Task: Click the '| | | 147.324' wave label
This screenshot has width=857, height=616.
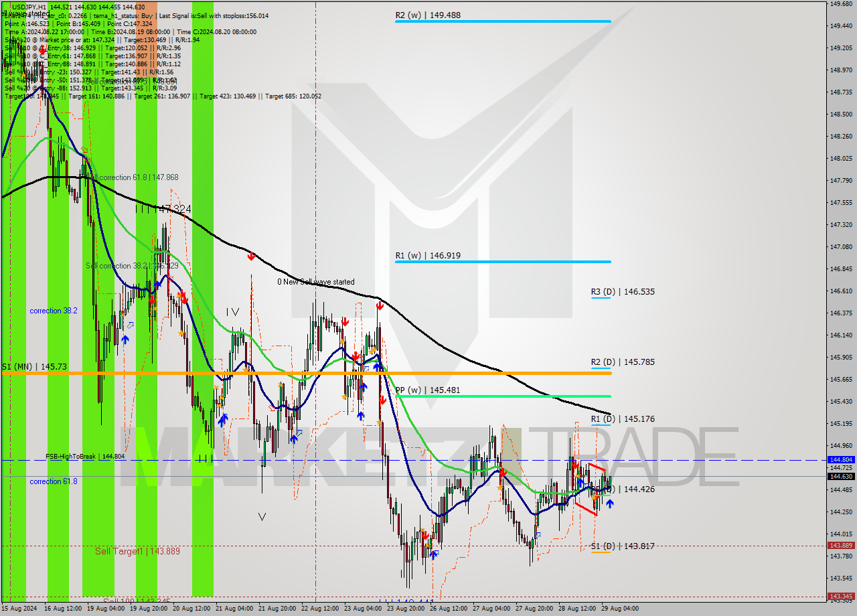Action: tap(163, 210)
